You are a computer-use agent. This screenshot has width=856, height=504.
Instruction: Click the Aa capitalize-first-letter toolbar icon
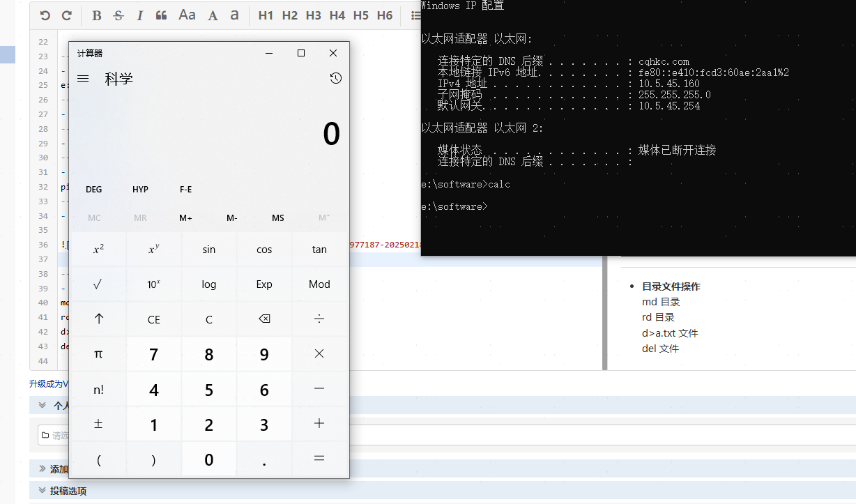click(x=187, y=15)
